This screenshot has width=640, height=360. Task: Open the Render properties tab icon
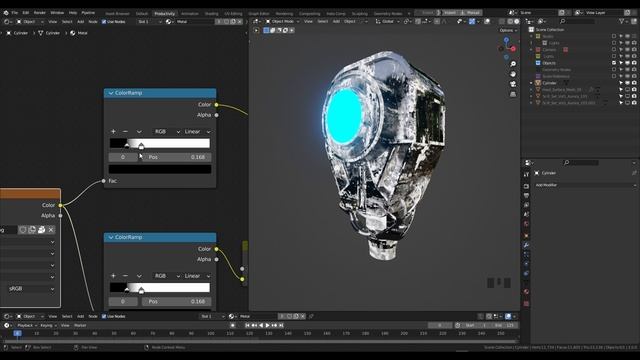526,186
